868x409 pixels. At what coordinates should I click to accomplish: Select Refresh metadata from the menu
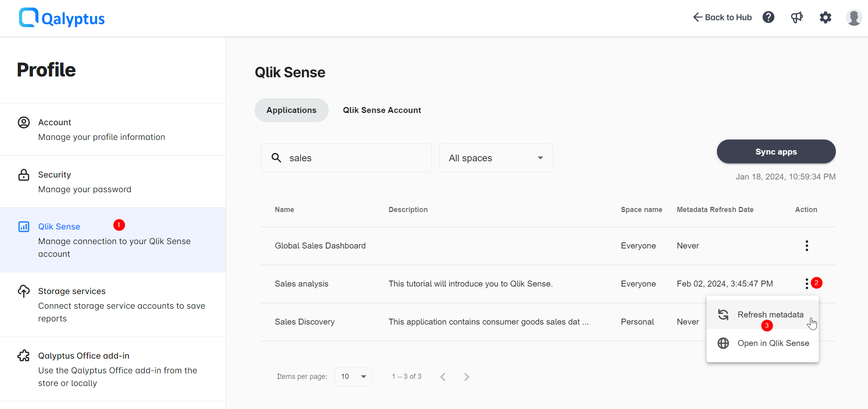(x=770, y=314)
